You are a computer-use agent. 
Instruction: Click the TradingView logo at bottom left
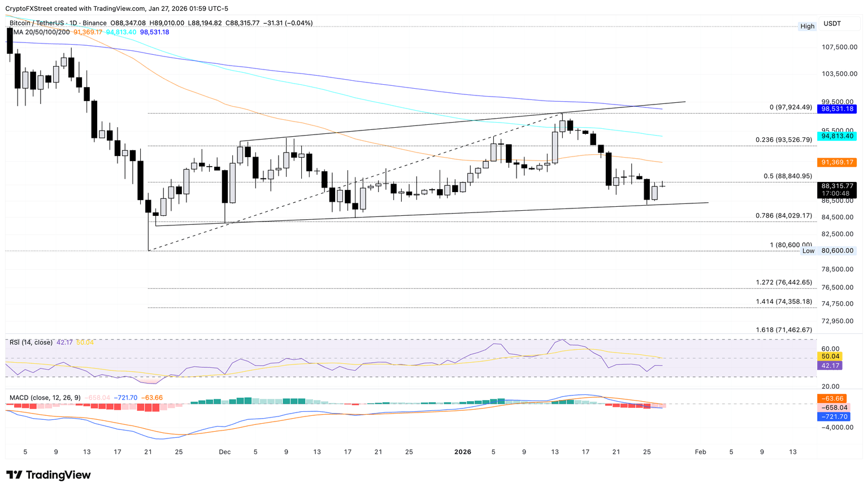49,475
